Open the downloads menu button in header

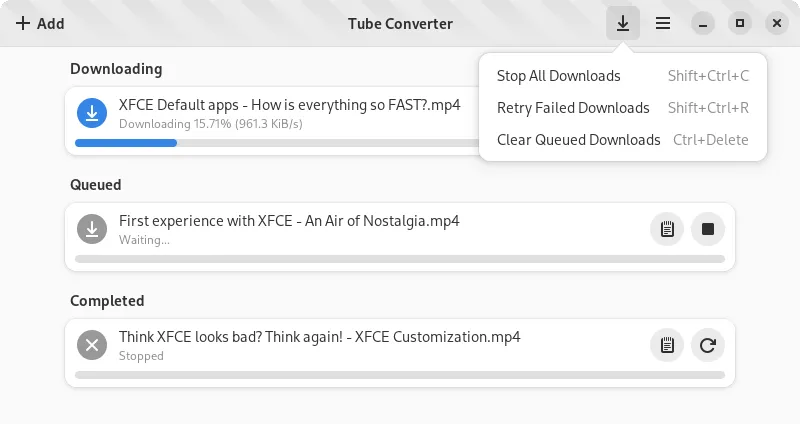tap(623, 23)
